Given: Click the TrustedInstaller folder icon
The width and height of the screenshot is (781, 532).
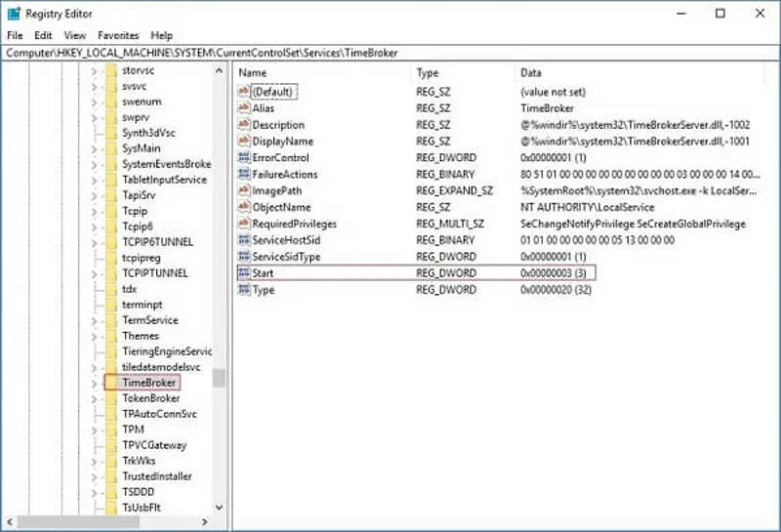Looking at the screenshot, I should click(111, 476).
